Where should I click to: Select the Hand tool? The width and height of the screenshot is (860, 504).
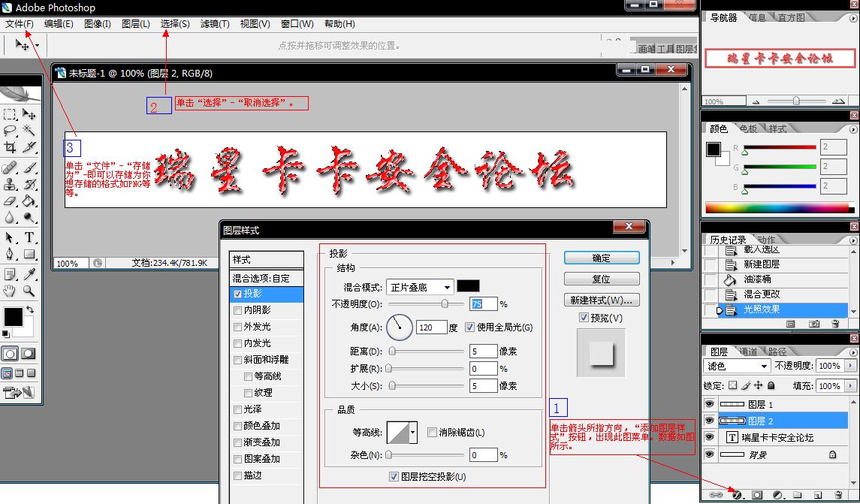pos(9,291)
